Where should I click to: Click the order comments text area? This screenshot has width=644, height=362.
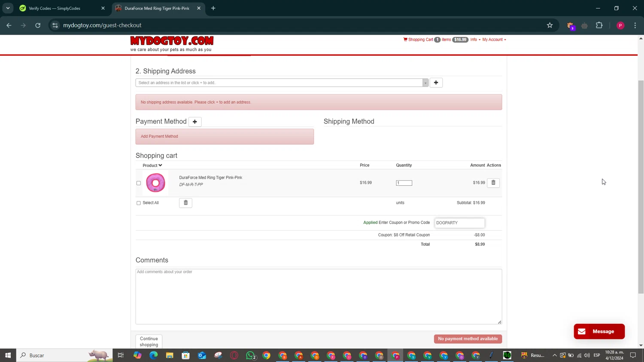click(x=319, y=296)
